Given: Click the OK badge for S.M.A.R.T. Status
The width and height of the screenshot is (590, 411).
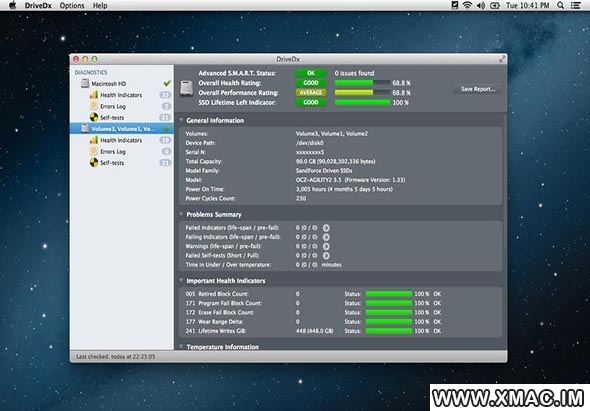Looking at the screenshot, I should coord(311,73).
